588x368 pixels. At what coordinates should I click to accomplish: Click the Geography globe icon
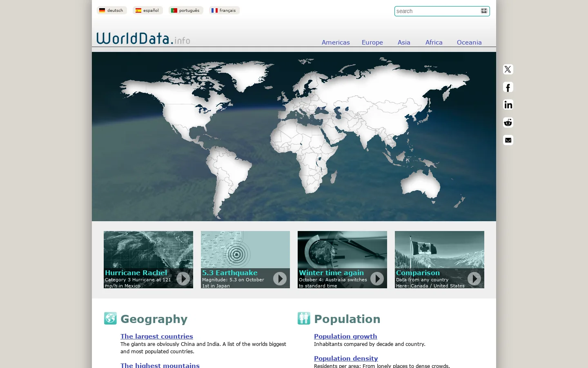pos(110,318)
